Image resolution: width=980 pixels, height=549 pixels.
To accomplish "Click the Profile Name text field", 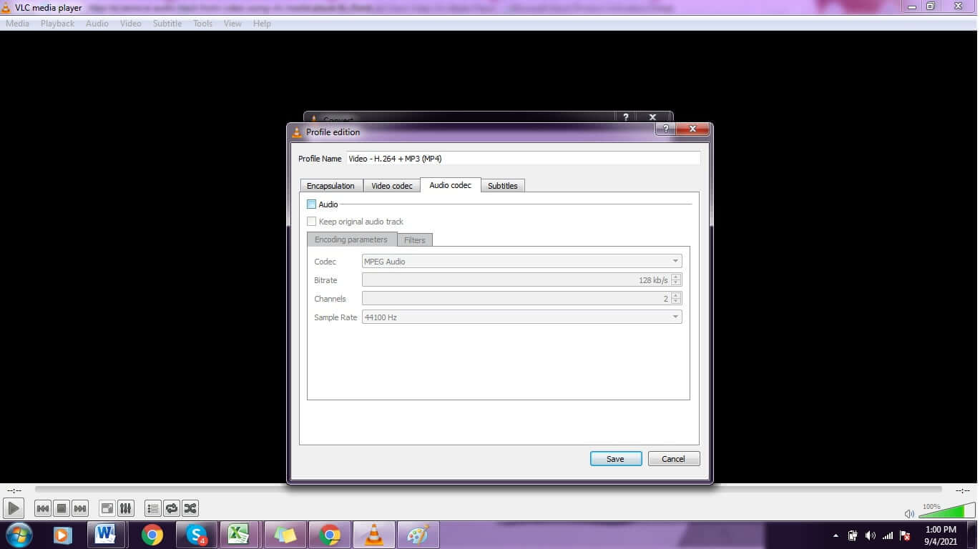I will [x=523, y=159].
